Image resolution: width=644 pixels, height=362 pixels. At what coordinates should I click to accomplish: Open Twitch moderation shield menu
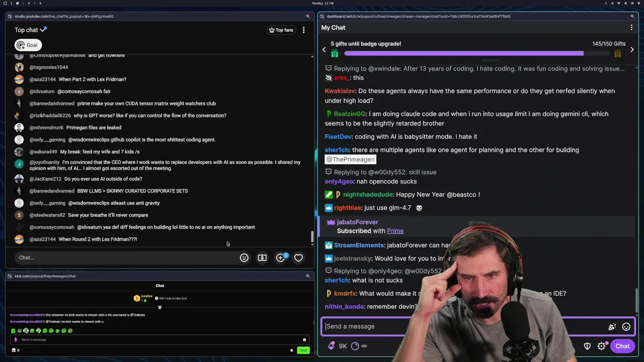click(x=587, y=346)
